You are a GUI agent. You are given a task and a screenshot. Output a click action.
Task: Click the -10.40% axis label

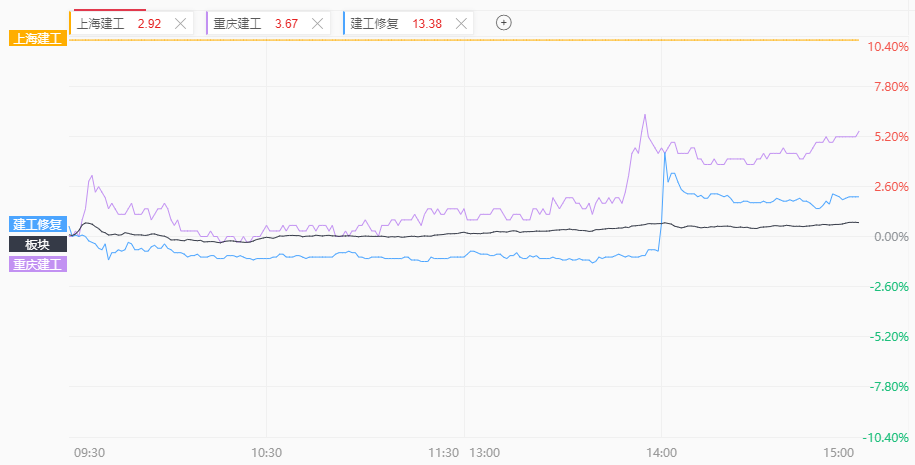pyautogui.click(x=886, y=438)
